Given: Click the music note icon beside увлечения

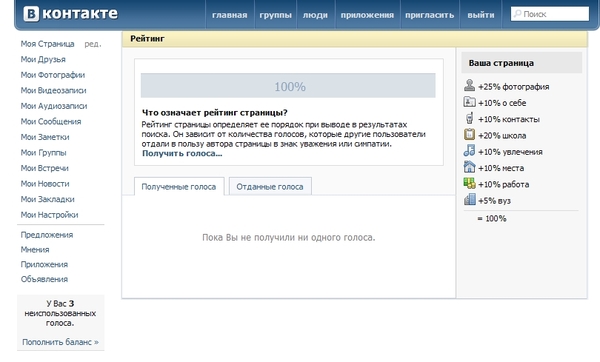Looking at the screenshot, I should pyautogui.click(x=469, y=150).
